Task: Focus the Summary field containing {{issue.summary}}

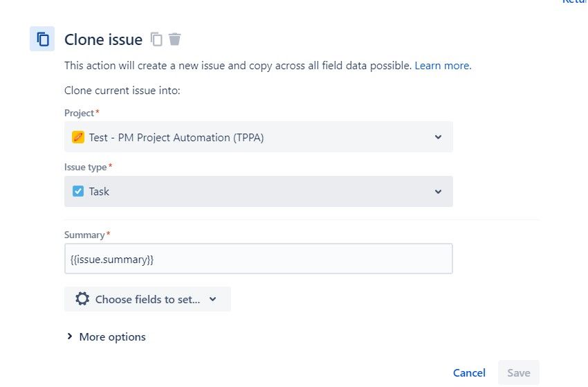Action: (x=258, y=259)
